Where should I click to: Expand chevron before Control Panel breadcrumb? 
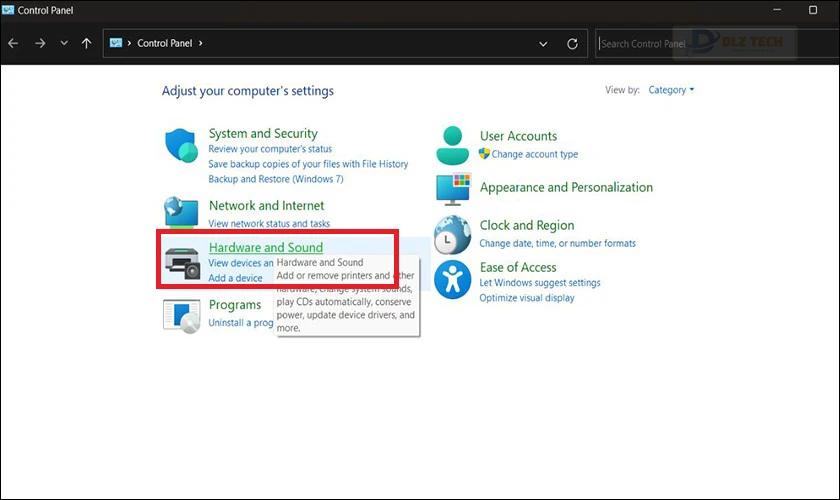click(129, 43)
